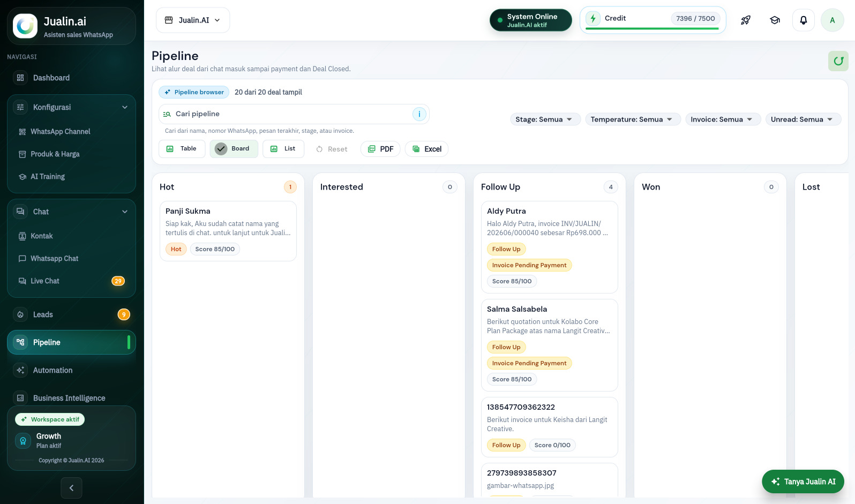
Task: Click the Live Chat 29 badge
Action: tap(118, 281)
